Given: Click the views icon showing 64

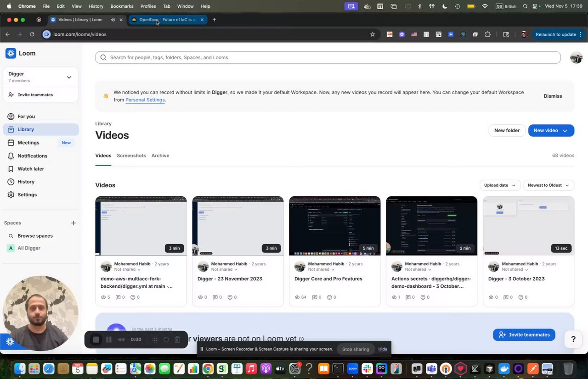Looking at the screenshot, I should [x=297, y=297].
